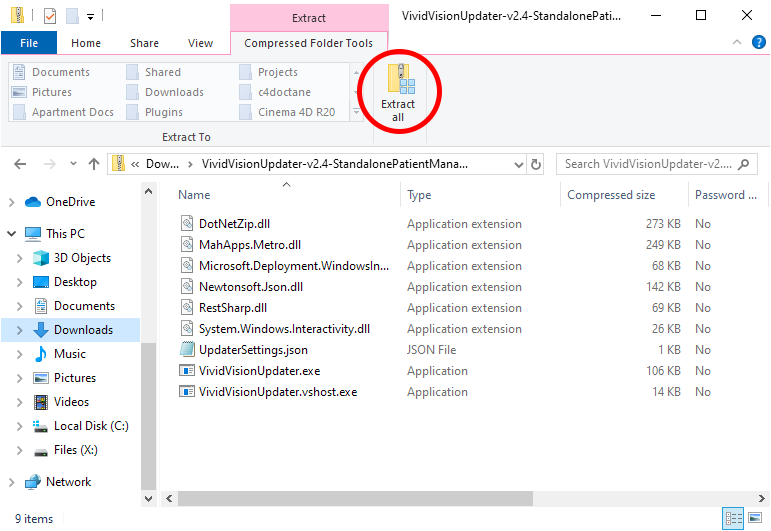This screenshot has height=531, width=771.
Task: Choose Cinema 4D R20 extract destination
Action: pyautogui.click(x=288, y=113)
